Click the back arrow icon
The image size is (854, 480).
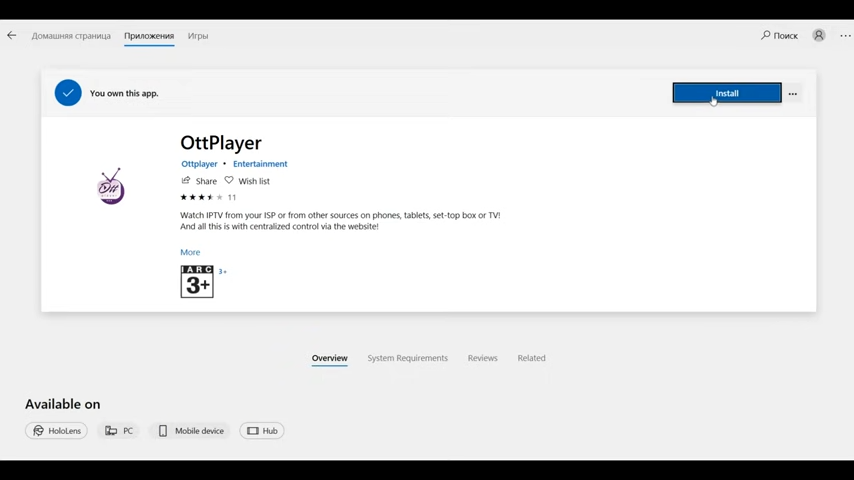tap(12, 36)
